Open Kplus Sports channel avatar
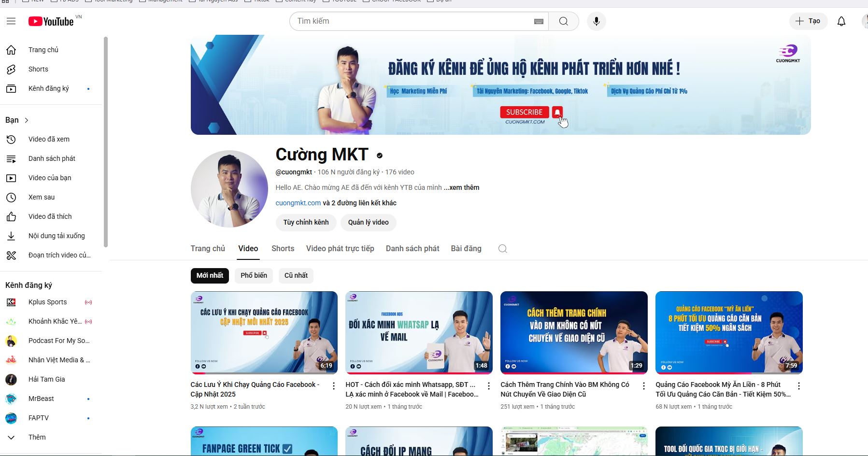This screenshot has width=868, height=456. 11,302
